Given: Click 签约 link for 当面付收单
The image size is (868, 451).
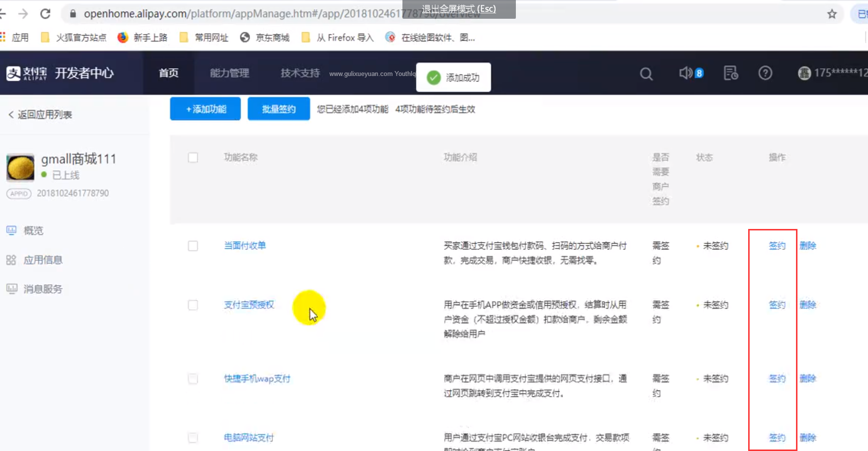Looking at the screenshot, I should click(x=777, y=246).
